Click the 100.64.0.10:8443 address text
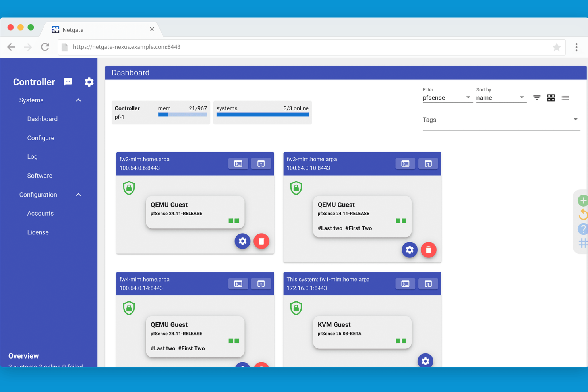The width and height of the screenshot is (588, 392). point(308,168)
